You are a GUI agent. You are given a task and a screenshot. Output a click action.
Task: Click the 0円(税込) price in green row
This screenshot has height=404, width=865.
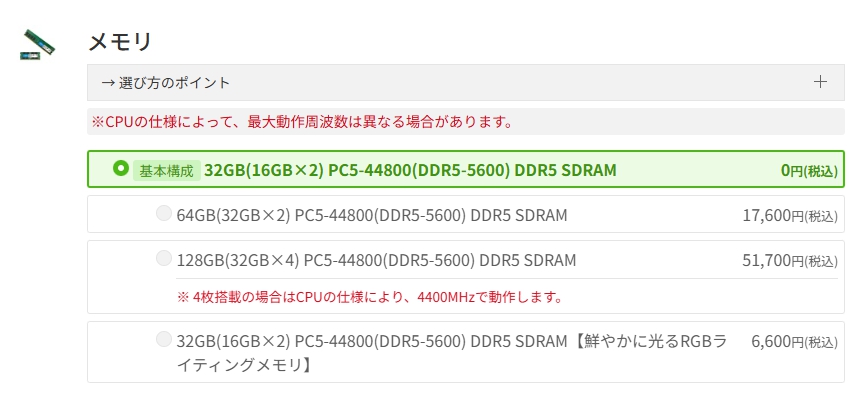[x=808, y=170]
